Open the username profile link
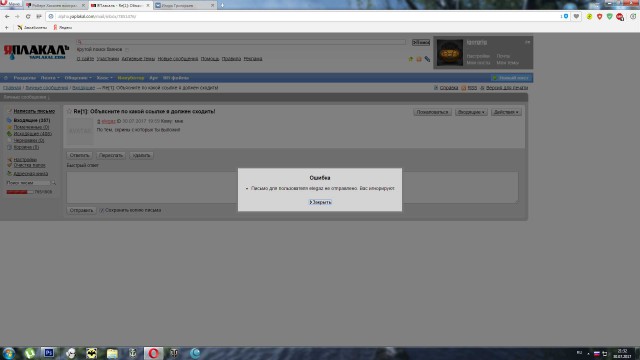The height and width of the screenshot is (360, 640). [x=477, y=42]
